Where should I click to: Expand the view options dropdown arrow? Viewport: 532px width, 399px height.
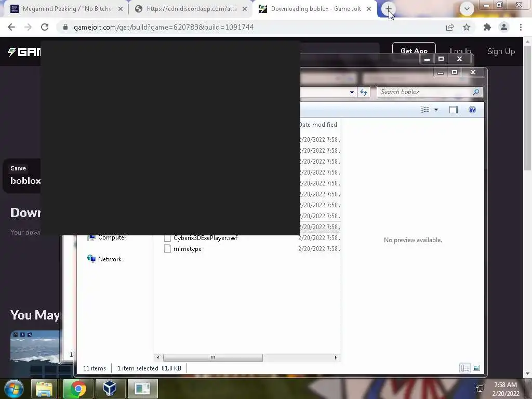[436, 110]
